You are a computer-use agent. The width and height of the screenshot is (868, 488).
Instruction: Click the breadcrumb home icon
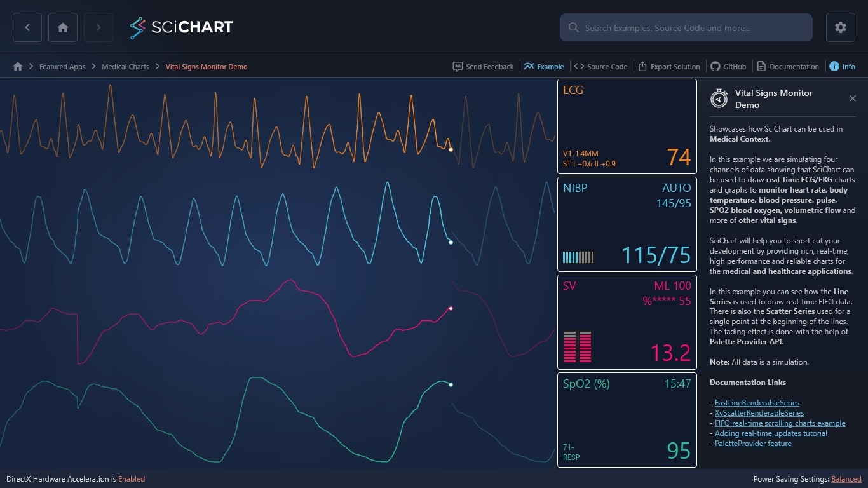click(18, 67)
